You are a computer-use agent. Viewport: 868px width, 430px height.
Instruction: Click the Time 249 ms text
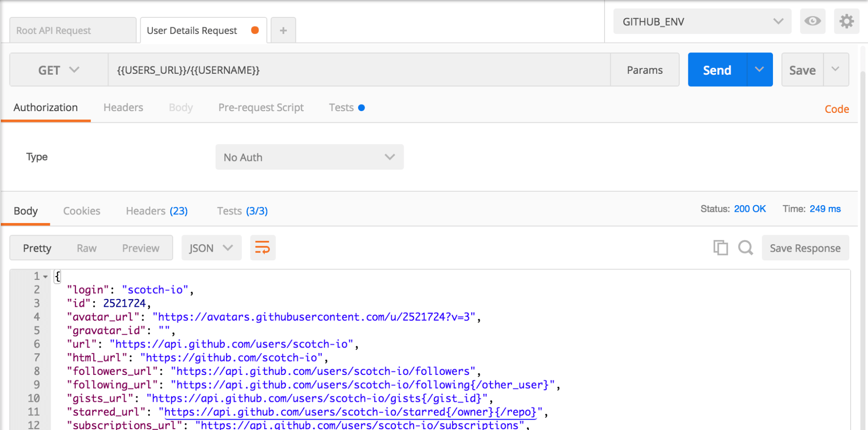pyautogui.click(x=812, y=209)
